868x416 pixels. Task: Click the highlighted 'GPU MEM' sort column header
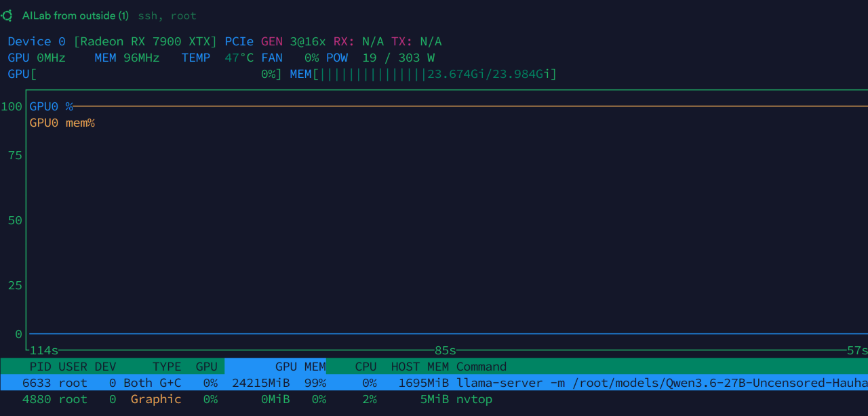(x=275, y=367)
